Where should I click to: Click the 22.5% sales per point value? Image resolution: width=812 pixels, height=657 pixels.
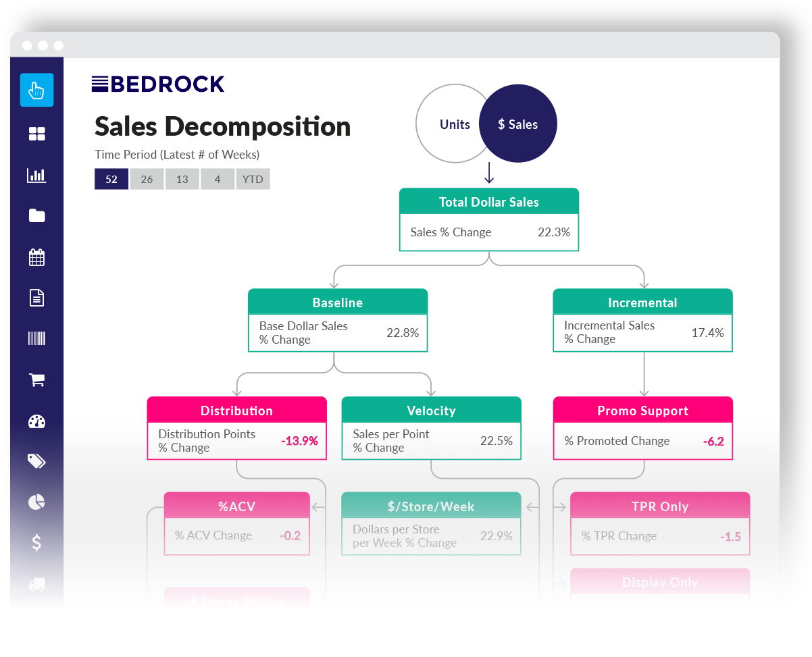(x=497, y=441)
